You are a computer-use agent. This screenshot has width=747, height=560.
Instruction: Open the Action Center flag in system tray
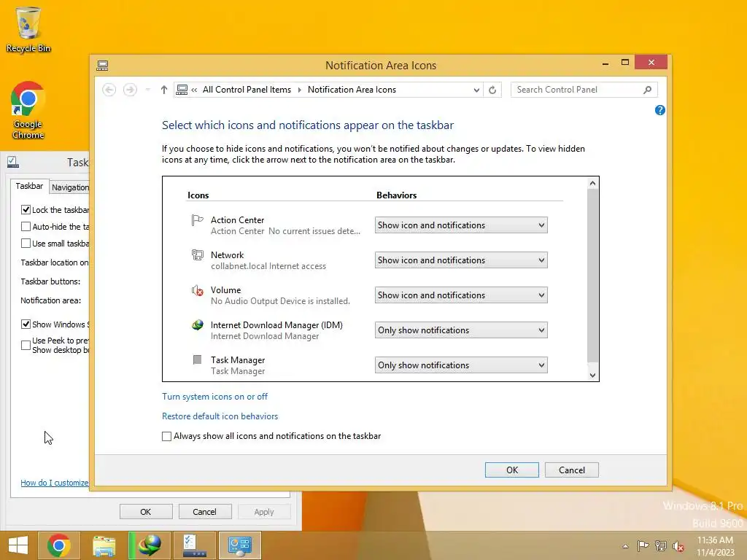coord(643,545)
